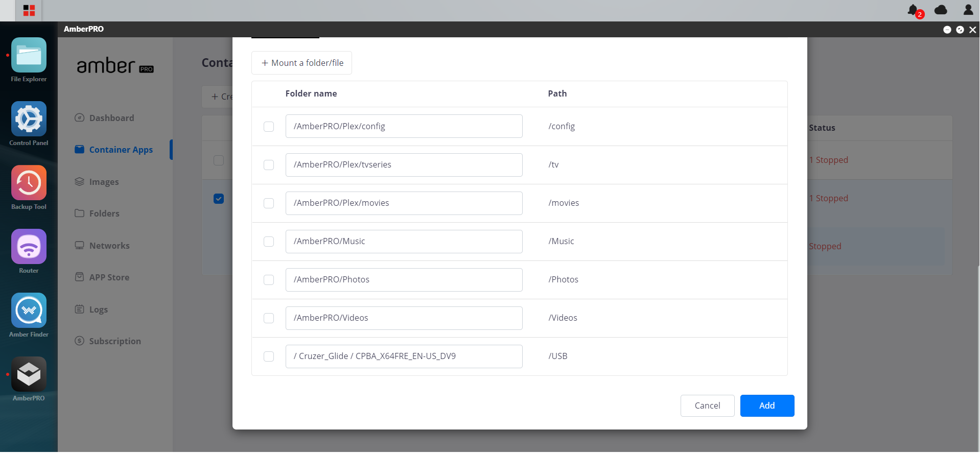Check the /AmberPRO/Plex/movies row checkbox
Viewport: 980px width, 453px height.
click(x=269, y=203)
